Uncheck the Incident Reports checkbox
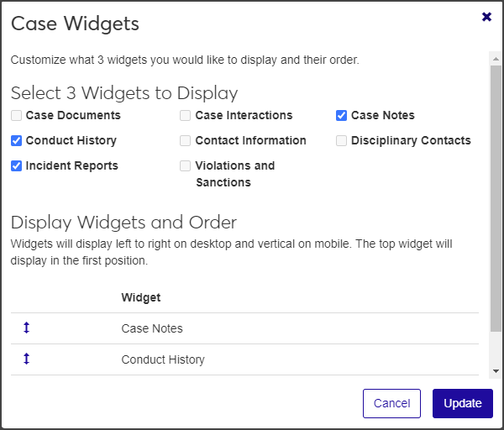This screenshot has height=430, width=504. pos(17,166)
